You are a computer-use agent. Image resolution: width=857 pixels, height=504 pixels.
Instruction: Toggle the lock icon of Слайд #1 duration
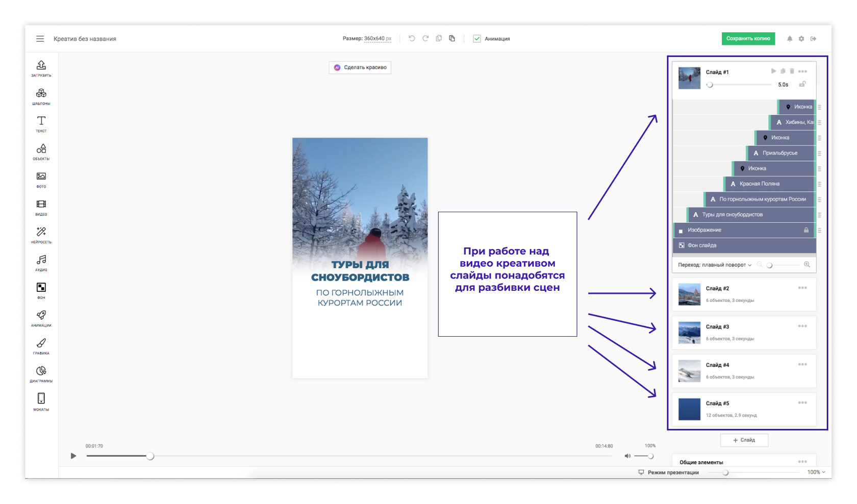pyautogui.click(x=802, y=84)
